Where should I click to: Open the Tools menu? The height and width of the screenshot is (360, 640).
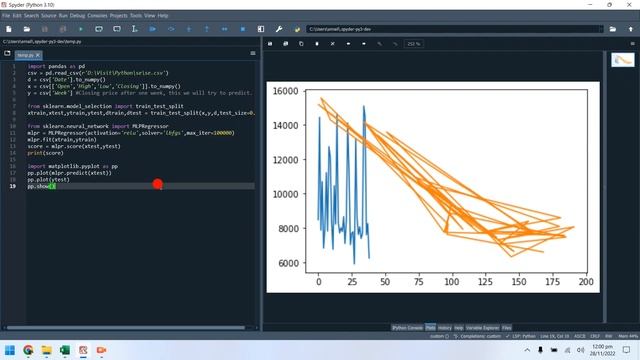coord(136,16)
